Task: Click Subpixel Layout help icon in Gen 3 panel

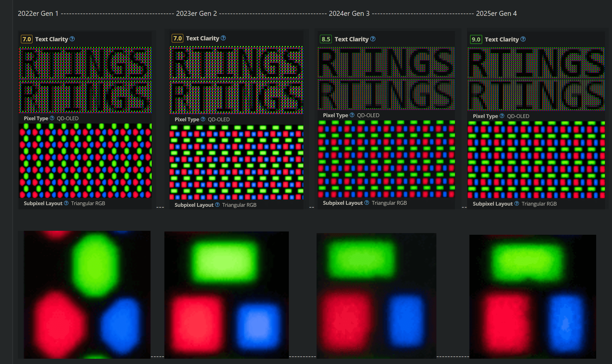Action: pos(367,203)
